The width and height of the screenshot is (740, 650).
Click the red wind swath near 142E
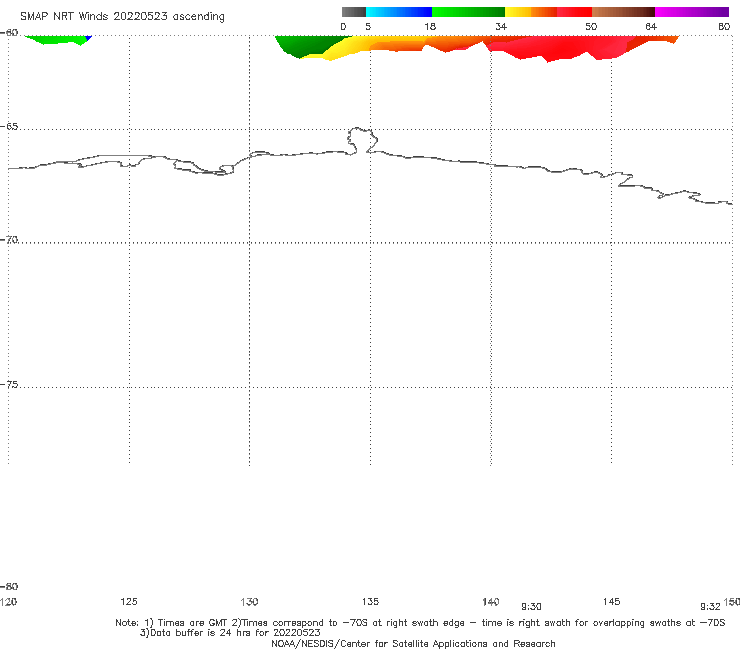[557, 49]
